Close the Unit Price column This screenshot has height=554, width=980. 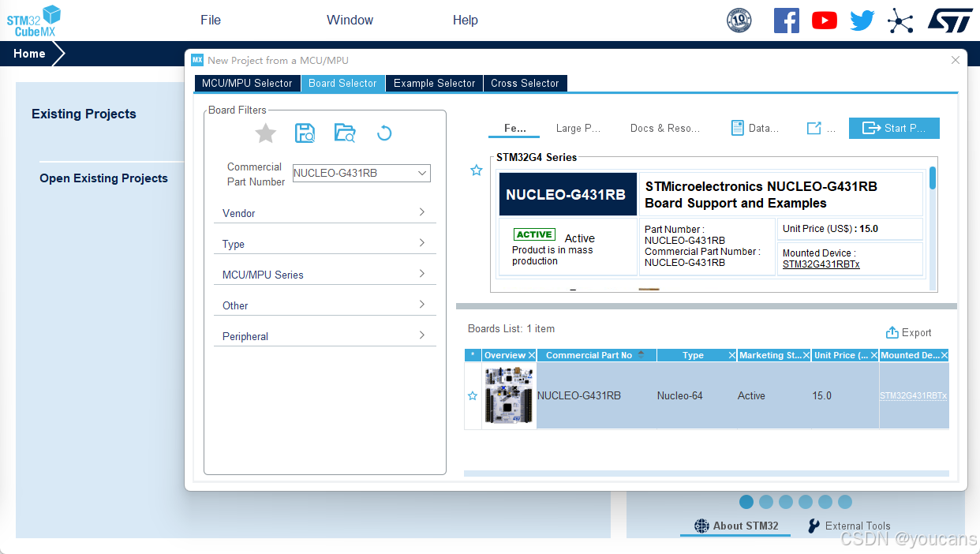(874, 355)
